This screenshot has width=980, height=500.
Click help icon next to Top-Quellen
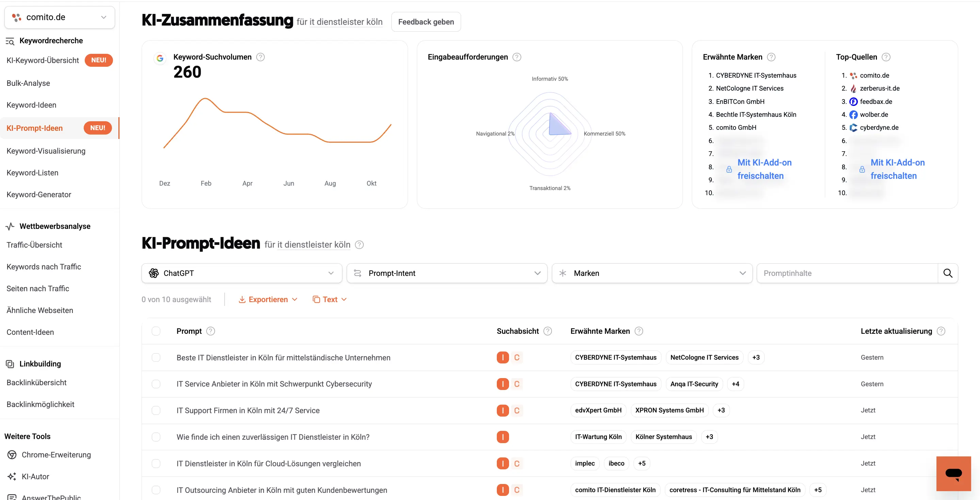(886, 57)
